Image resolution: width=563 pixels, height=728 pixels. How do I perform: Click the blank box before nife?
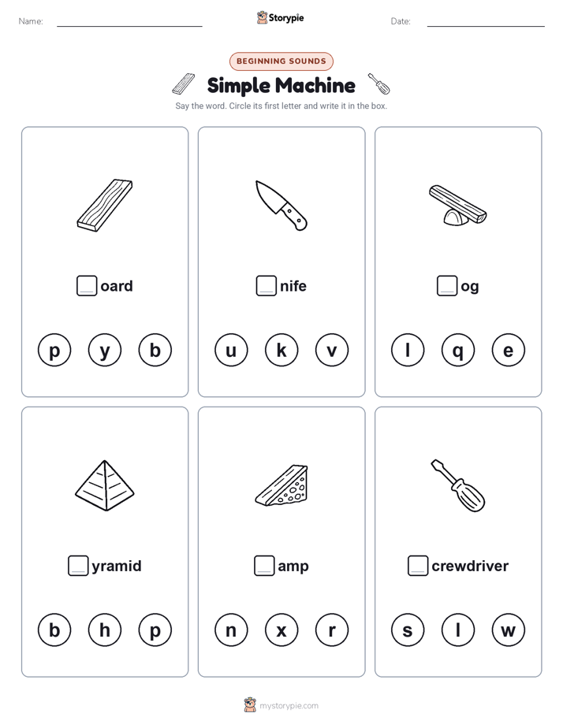pos(267,285)
